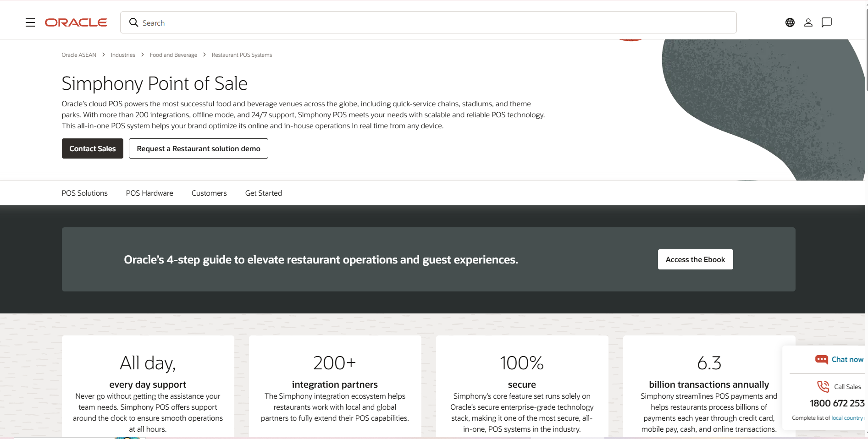The width and height of the screenshot is (868, 439).
Task: Click the 'All day,' card heading
Action: tap(148, 363)
